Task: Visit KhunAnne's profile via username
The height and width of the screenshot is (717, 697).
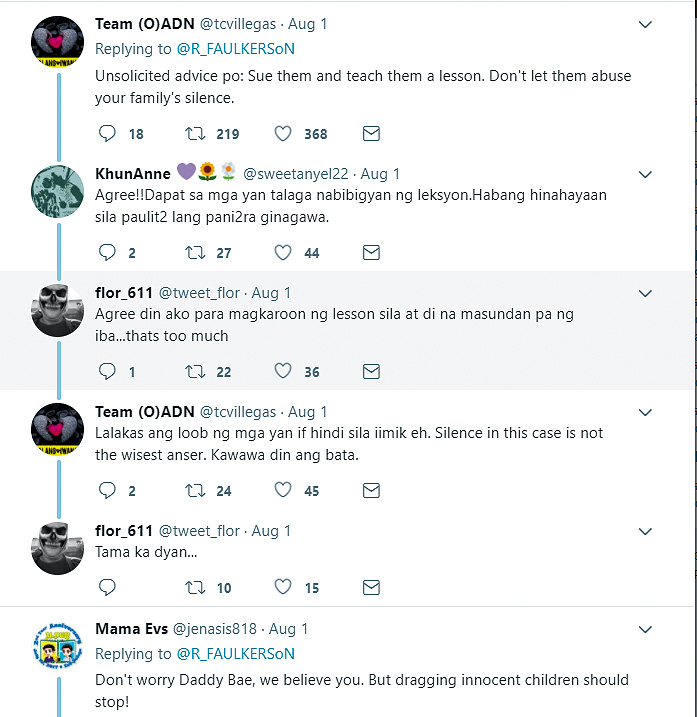Action: pos(297,174)
